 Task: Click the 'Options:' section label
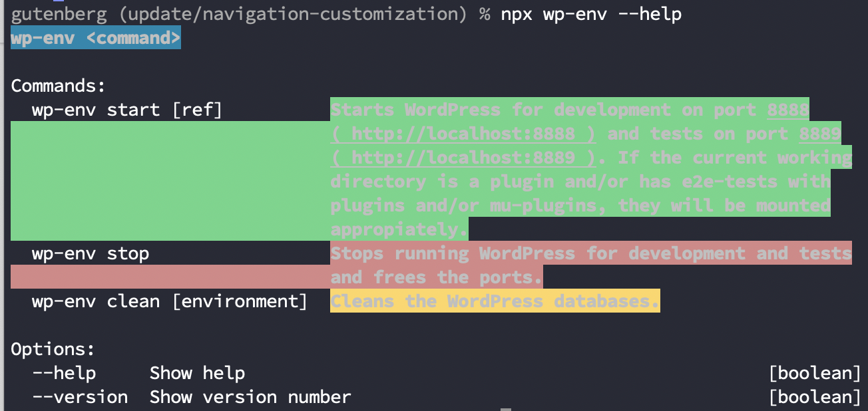[53, 349]
